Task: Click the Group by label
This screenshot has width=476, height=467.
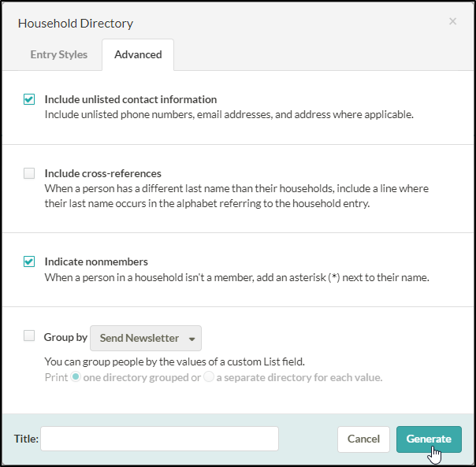Action: click(x=65, y=337)
